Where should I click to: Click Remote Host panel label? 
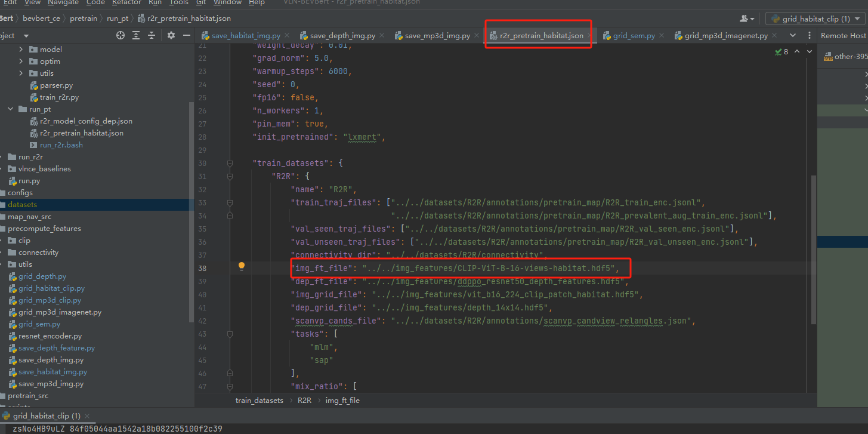click(x=843, y=35)
